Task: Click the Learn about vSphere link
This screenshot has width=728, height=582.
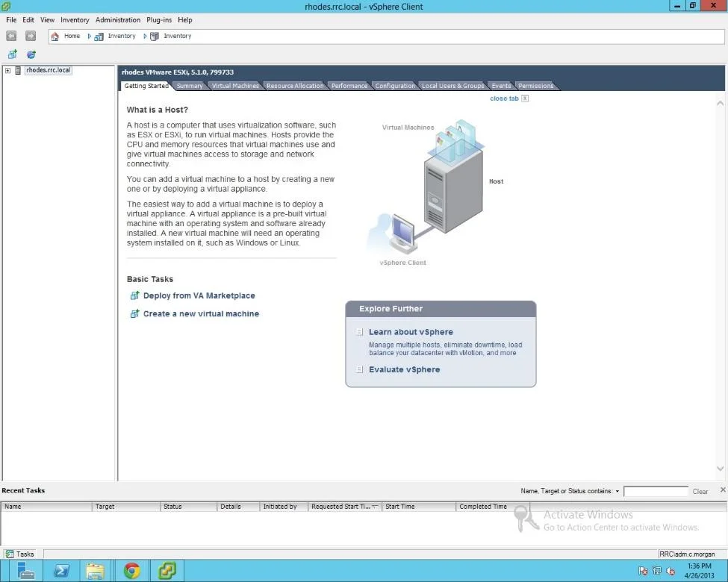Action: (x=411, y=332)
